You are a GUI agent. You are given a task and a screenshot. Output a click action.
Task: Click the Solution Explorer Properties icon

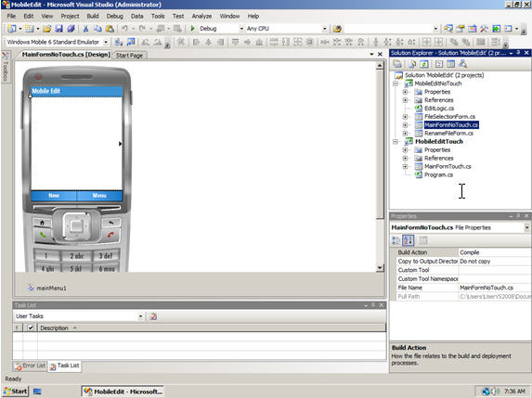(397, 64)
